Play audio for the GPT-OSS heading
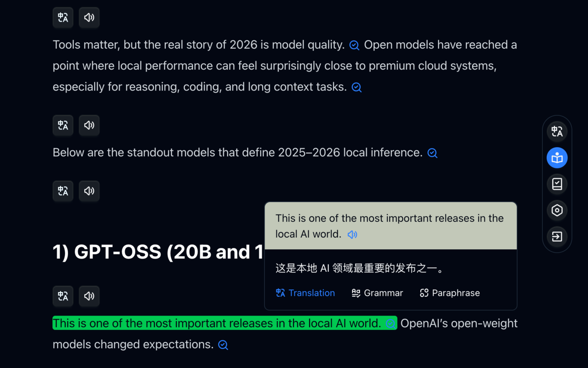 point(89,191)
